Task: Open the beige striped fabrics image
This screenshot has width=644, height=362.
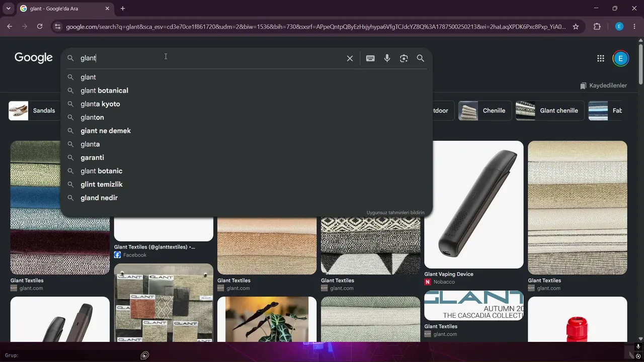Action: [x=578, y=208]
